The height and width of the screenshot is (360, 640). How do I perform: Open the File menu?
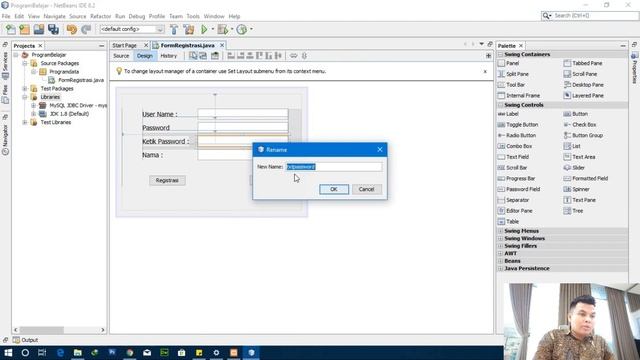point(6,16)
